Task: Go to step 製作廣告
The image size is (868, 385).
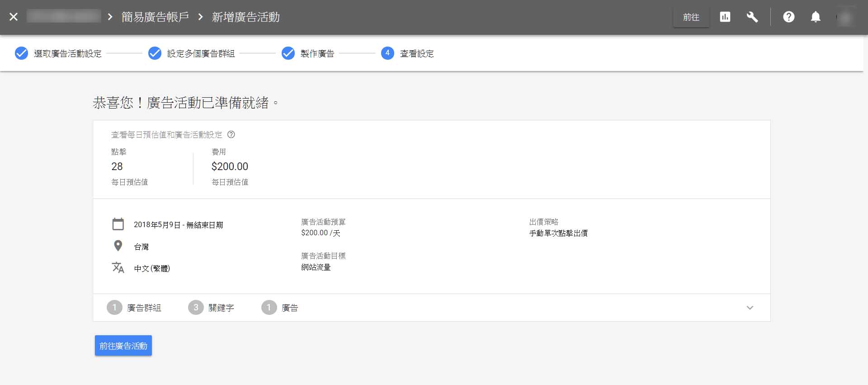Action: tap(308, 53)
